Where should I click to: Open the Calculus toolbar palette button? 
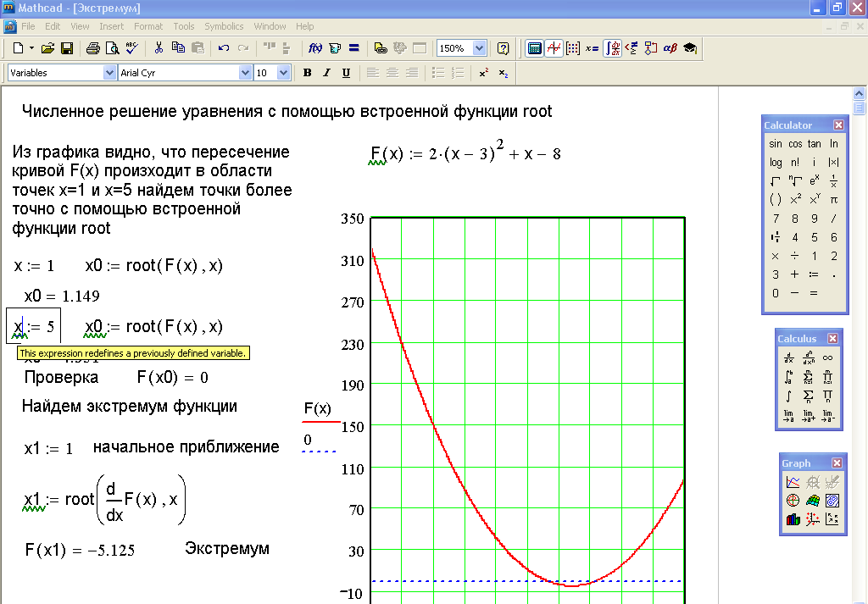(612, 48)
